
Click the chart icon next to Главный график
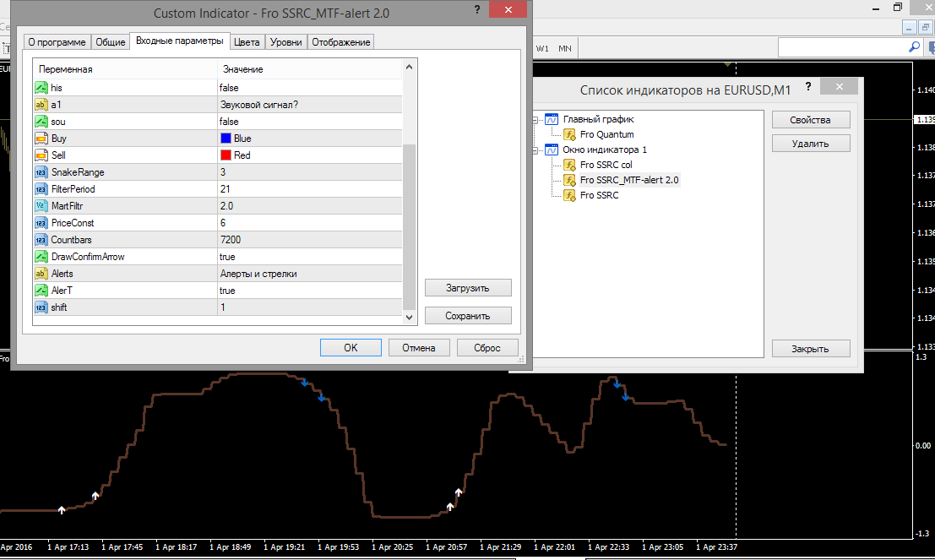coord(552,119)
